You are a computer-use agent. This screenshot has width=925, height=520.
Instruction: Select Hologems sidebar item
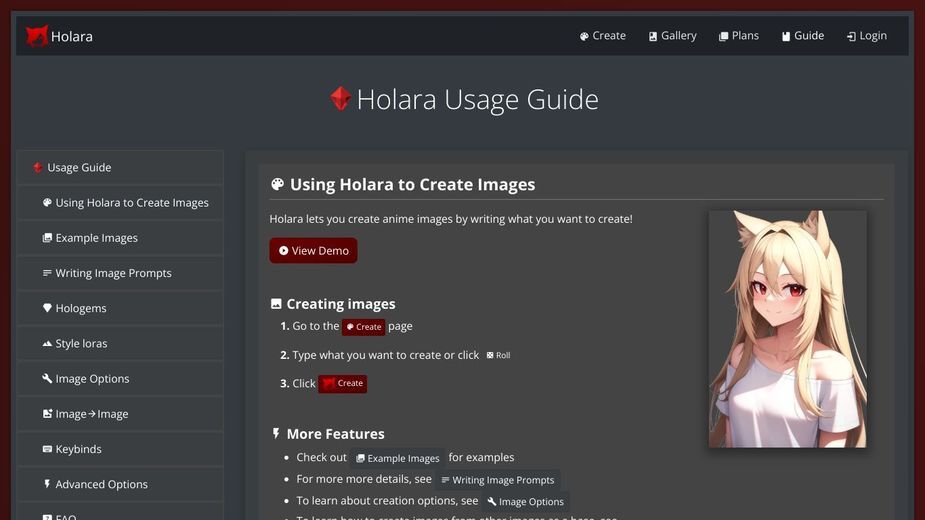120,308
